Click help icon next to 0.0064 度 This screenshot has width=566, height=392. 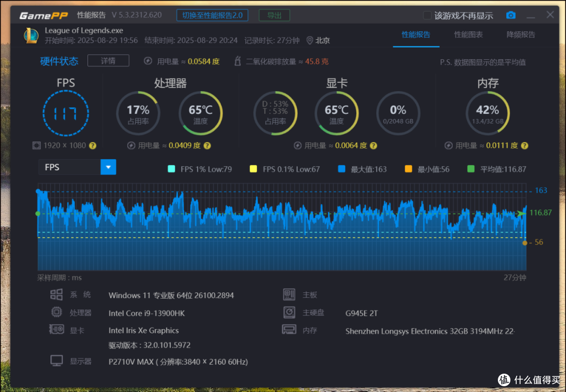(x=374, y=146)
